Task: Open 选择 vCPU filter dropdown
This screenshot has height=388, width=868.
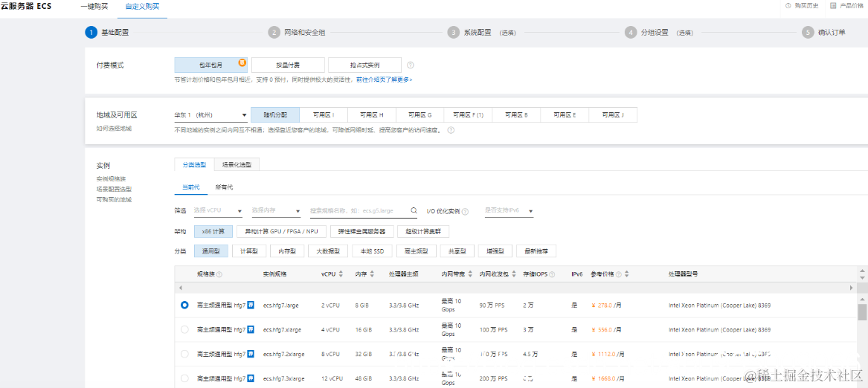Action: click(217, 211)
